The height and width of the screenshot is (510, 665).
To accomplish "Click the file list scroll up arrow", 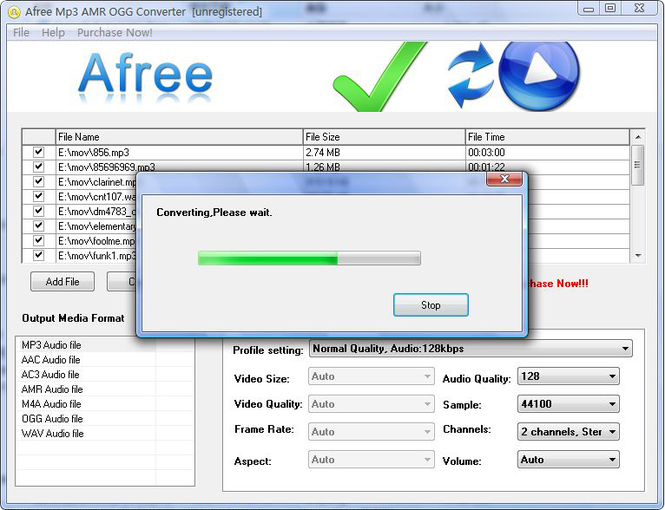I will pos(638,137).
